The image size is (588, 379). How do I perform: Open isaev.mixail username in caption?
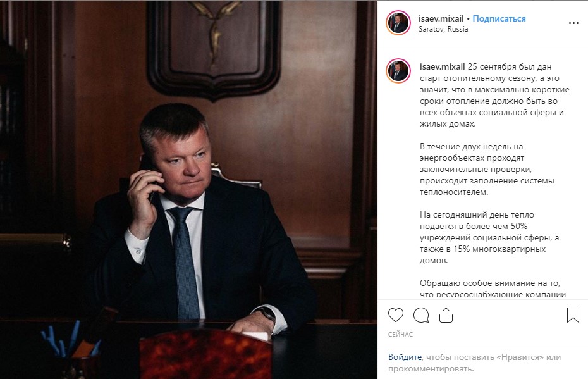pos(442,67)
